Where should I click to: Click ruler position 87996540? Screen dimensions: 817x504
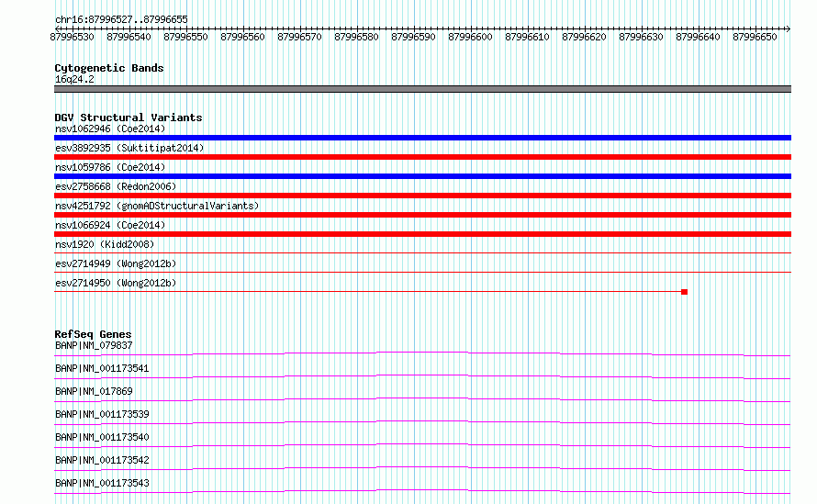(129, 37)
